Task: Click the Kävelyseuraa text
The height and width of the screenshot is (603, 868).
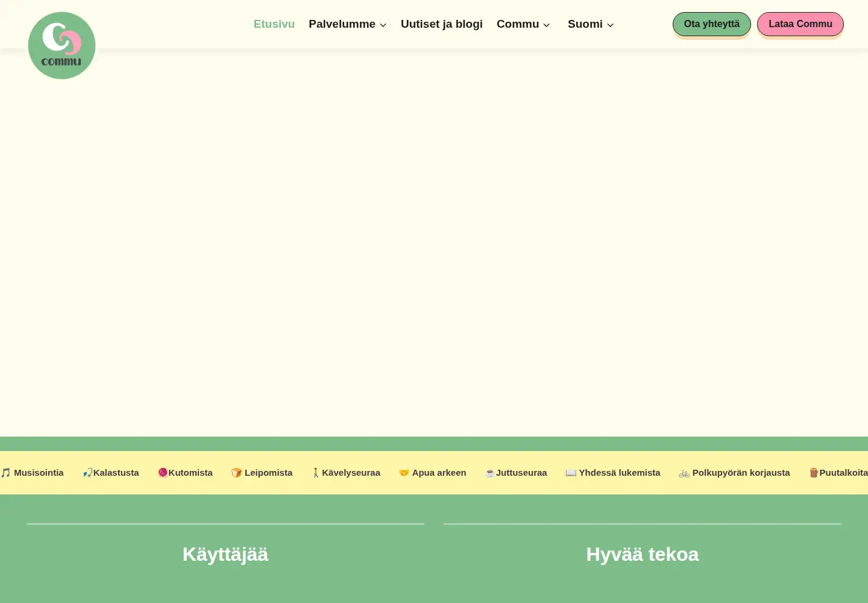Action: pyautogui.click(x=351, y=473)
